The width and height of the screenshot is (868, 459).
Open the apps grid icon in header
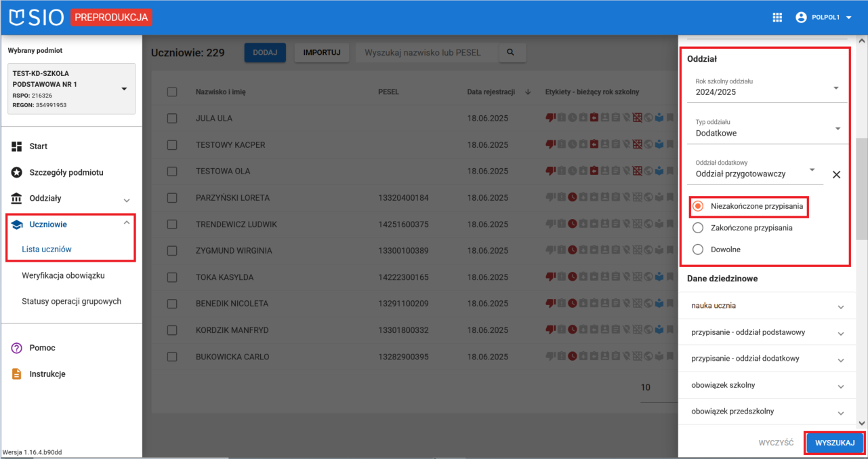777,18
